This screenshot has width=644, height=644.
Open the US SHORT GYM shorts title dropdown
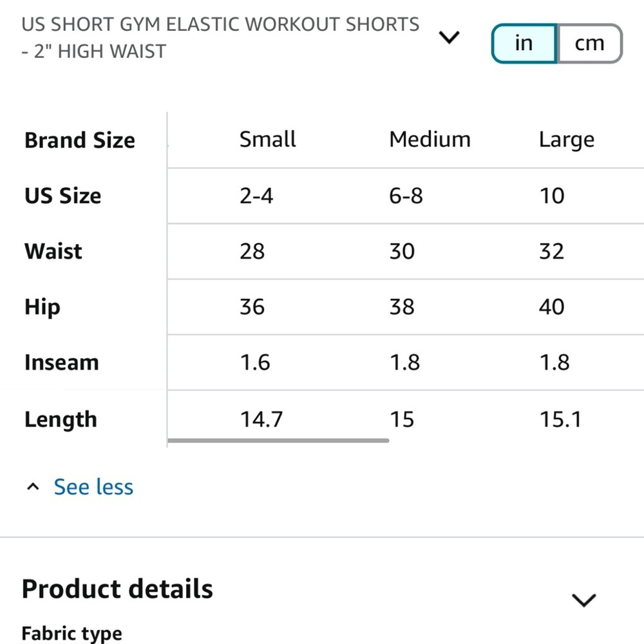click(x=449, y=38)
